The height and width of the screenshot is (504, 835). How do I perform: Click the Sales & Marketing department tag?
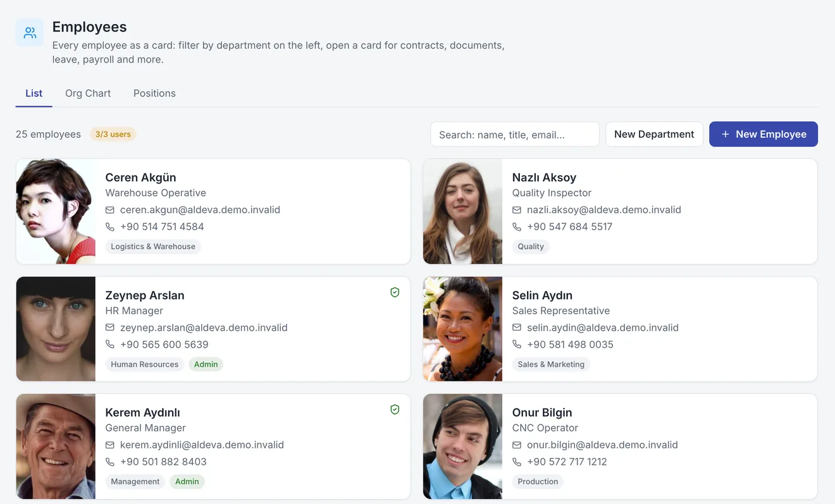pyautogui.click(x=551, y=364)
